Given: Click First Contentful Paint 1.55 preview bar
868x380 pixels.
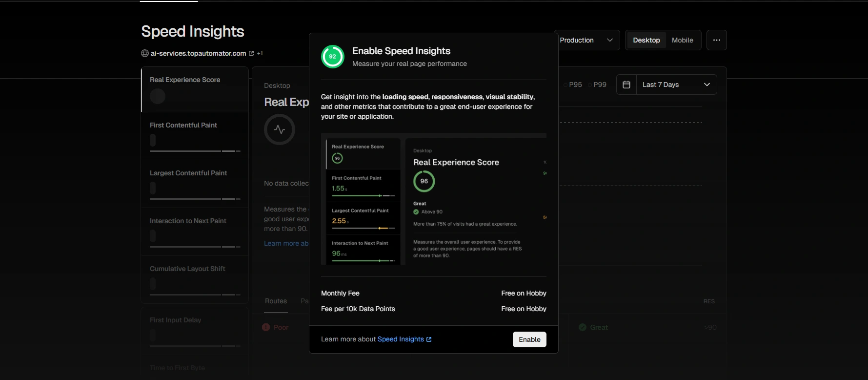Looking at the screenshot, I should [x=363, y=195].
